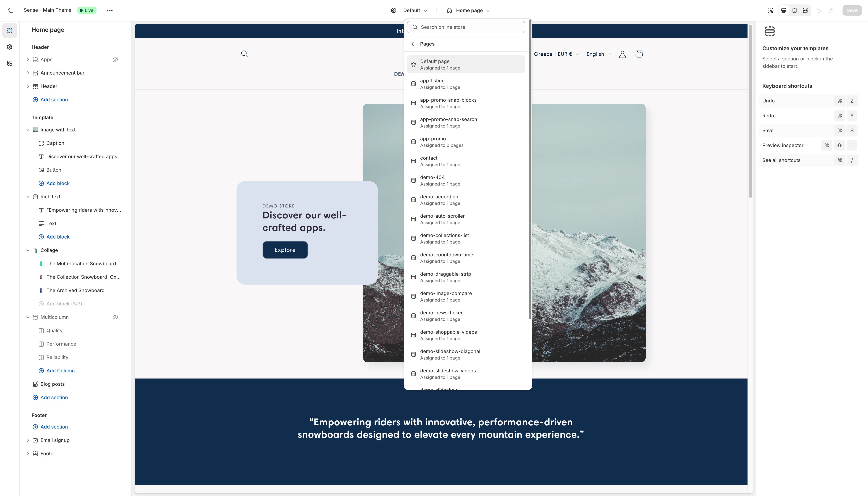The width and height of the screenshot is (868, 496).
Task: Click Add section in Footer group
Action: [x=50, y=427]
